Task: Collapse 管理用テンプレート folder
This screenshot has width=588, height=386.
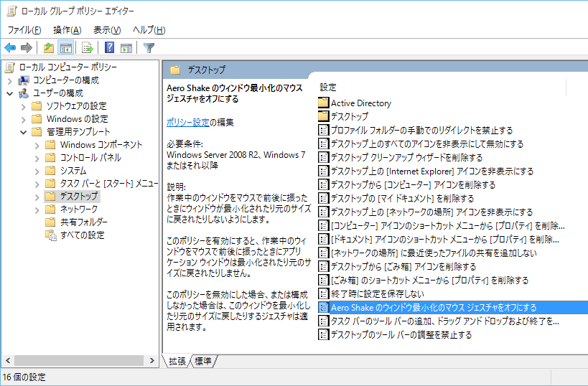Action: pyautogui.click(x=23, y=132)
